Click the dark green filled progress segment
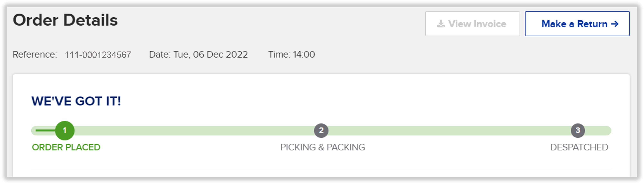This screenshot has width=644, height=184. [x=45, y=131]
